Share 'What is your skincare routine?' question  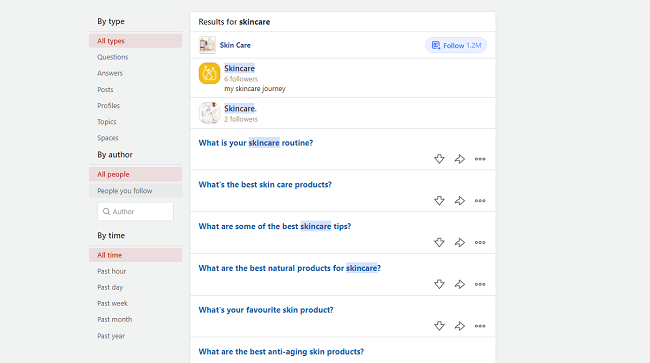coord(459,159)
